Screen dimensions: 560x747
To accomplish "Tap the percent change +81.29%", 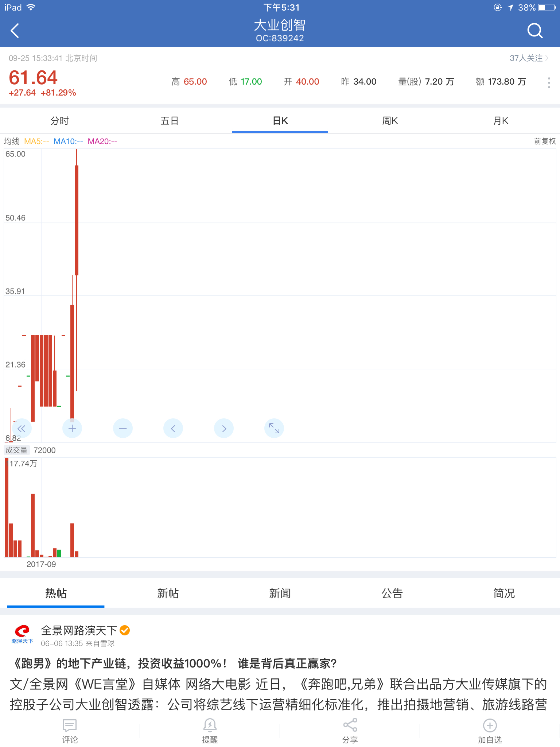I will (58, 93).
